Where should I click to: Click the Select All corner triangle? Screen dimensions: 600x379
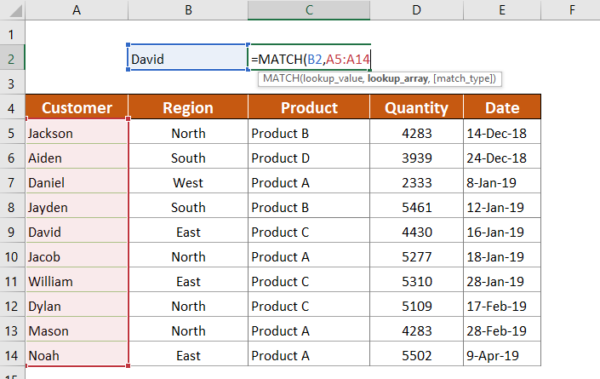point(15,11)
